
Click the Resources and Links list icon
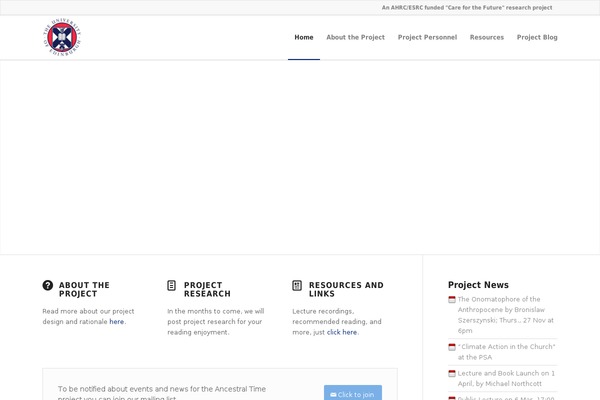point(297,285)
